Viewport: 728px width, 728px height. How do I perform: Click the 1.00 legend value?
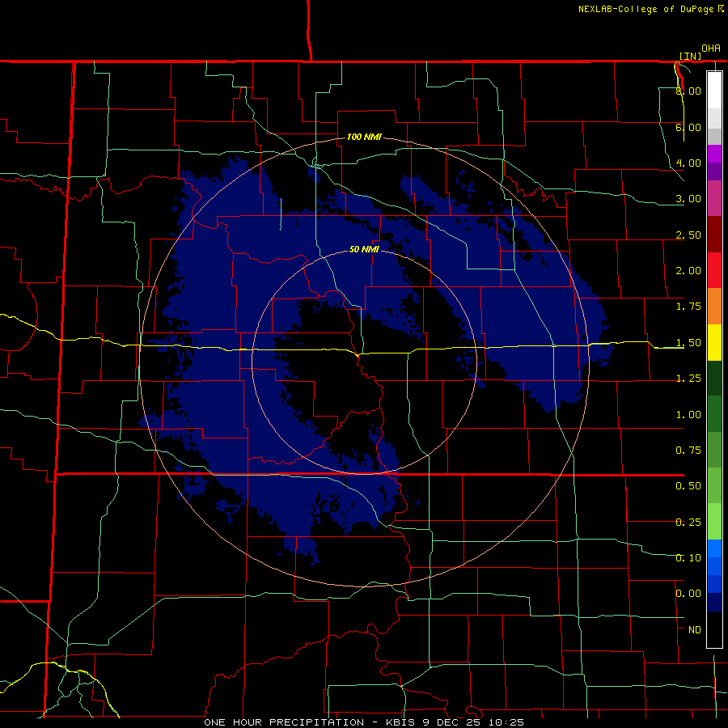point(688,415)
